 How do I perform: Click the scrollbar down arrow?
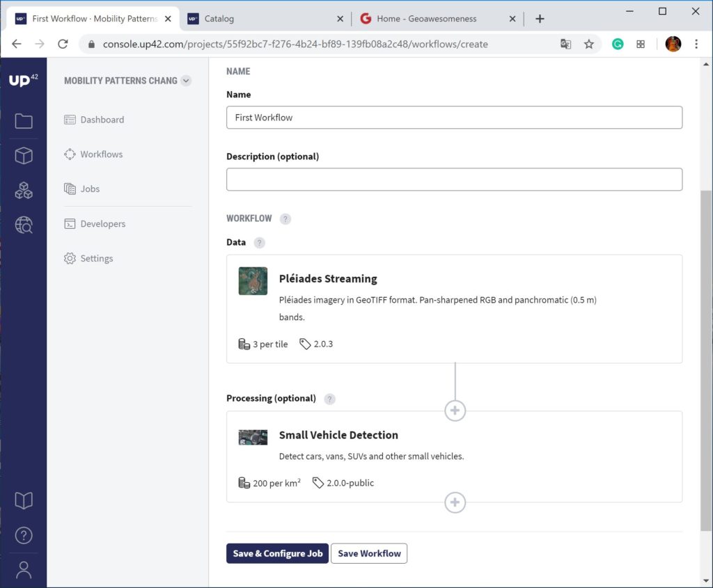[x=706, y=580]
